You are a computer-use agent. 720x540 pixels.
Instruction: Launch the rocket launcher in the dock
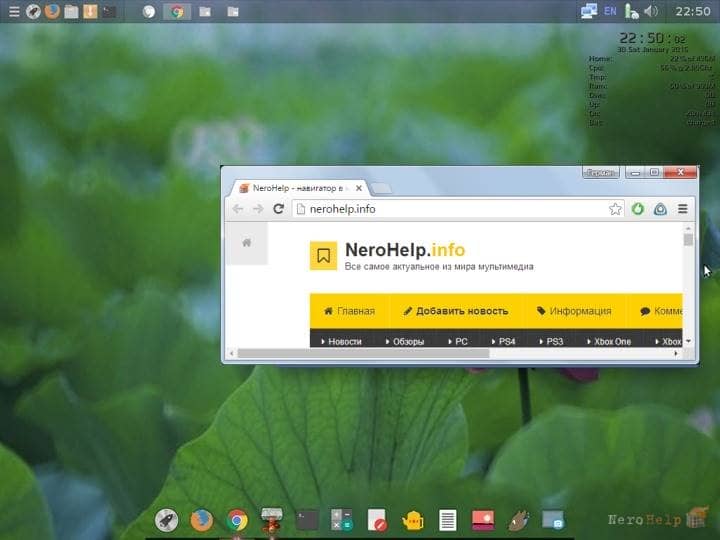166,520
